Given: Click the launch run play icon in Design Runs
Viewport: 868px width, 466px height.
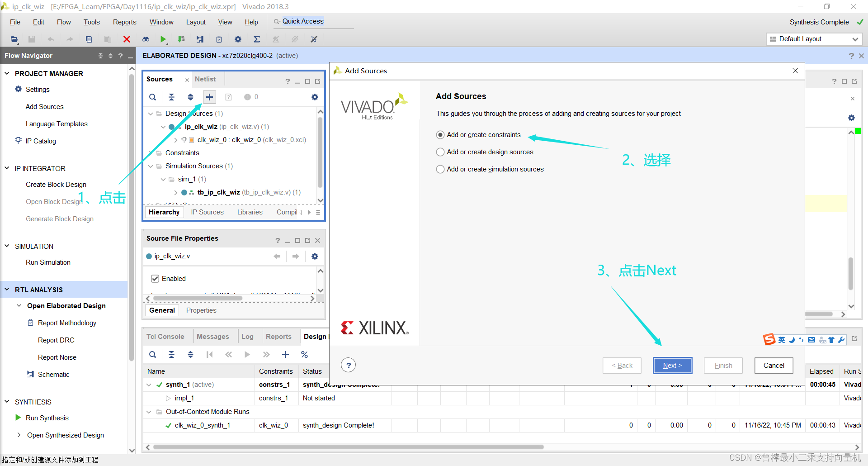Looking at the screenshot, I should [247, 354].
